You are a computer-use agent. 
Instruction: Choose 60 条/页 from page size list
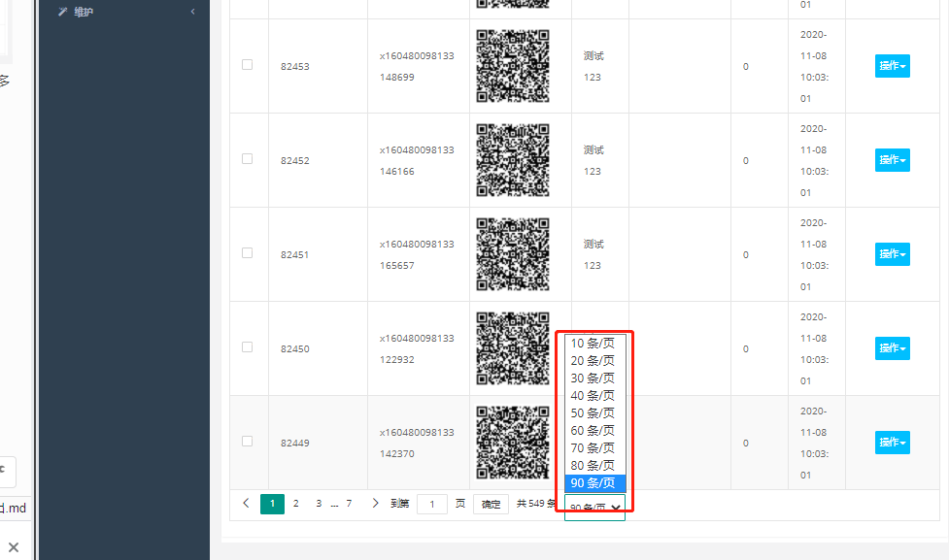pyautogui.click(x=594, y=431)
